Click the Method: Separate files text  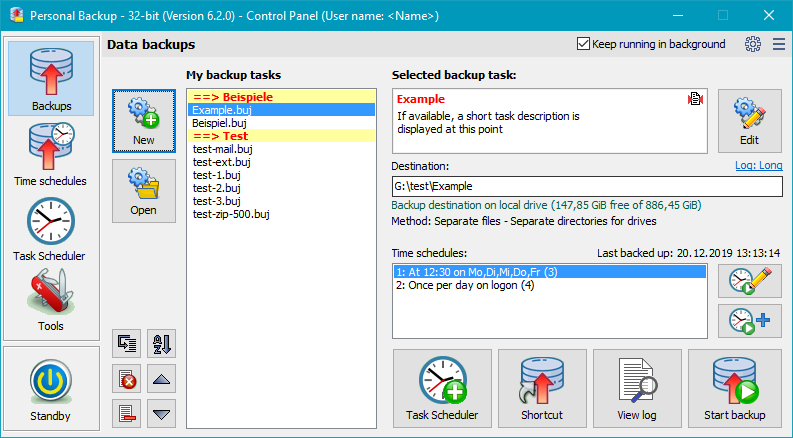pyautogui.click(x=524, y=221)
